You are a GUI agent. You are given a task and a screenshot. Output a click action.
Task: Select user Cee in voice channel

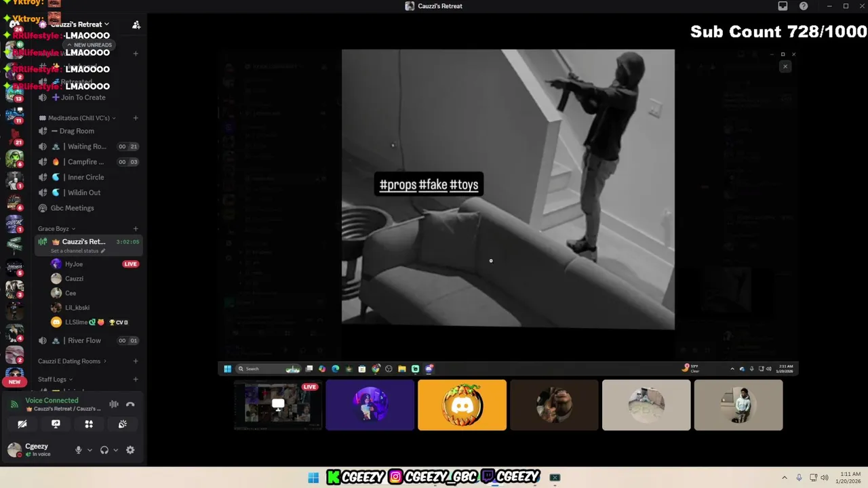pos(71,293)
